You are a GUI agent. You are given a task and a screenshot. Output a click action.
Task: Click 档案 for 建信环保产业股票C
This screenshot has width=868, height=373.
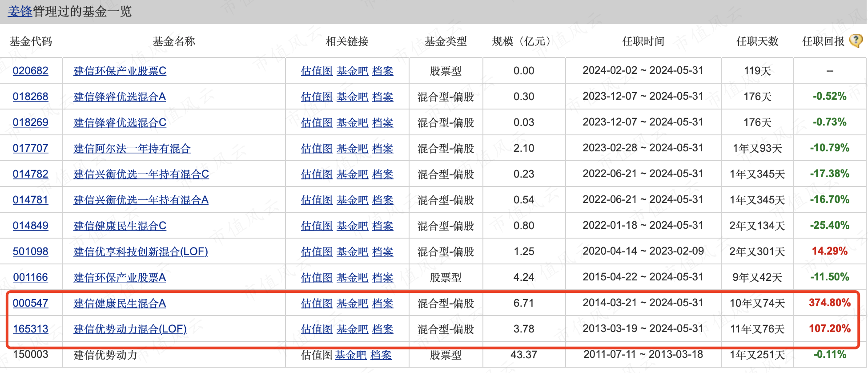point(382,71)
